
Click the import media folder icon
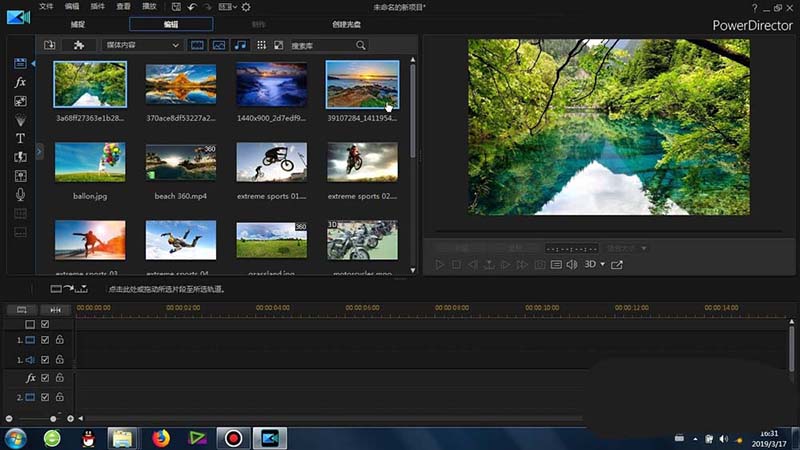[x=50, y=45]
